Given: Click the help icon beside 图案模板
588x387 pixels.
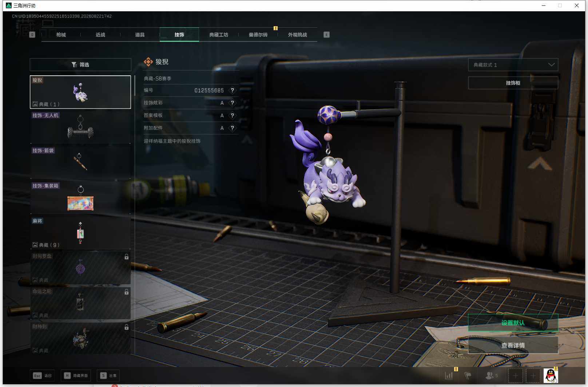Looking at the screenshot, I should (232, 115).
